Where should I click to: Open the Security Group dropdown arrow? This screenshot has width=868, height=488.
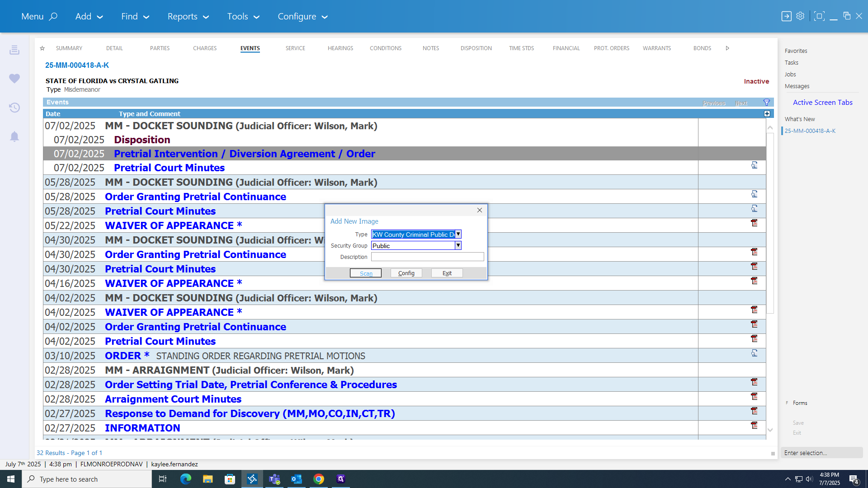tap(458, 245)
